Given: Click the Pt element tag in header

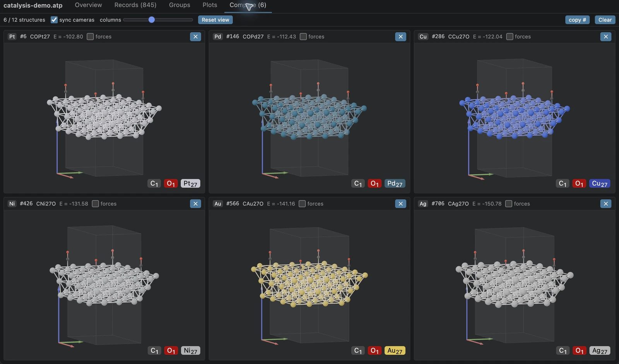Looking at the screenshot, I should pyautogui.click(x=12, y=37).
